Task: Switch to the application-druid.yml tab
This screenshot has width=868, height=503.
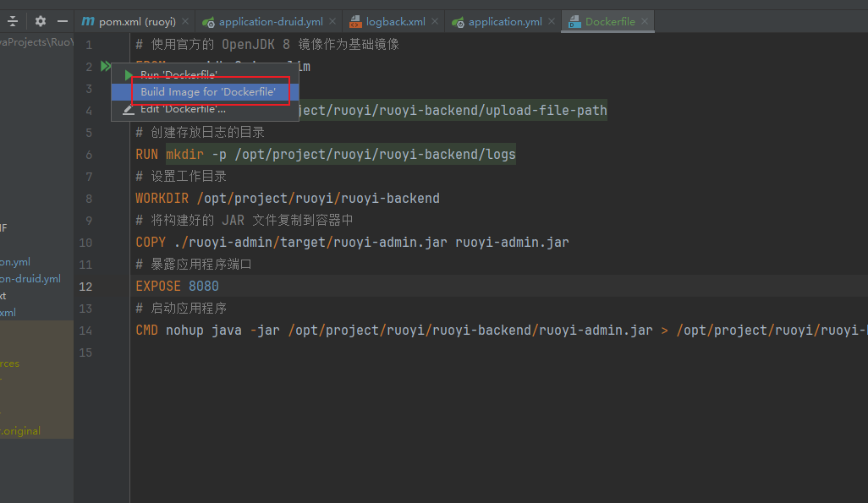Action: click(266, 20)
